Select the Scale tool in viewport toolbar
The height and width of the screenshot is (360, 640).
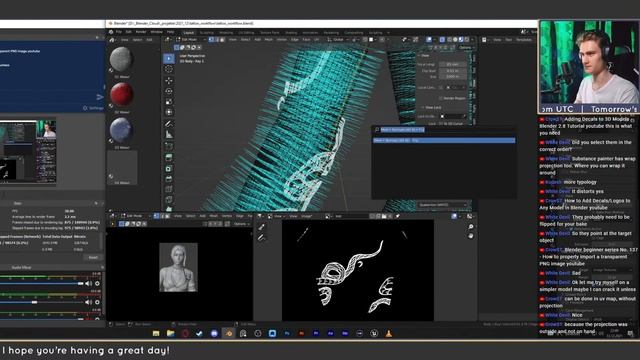[169, 102]
